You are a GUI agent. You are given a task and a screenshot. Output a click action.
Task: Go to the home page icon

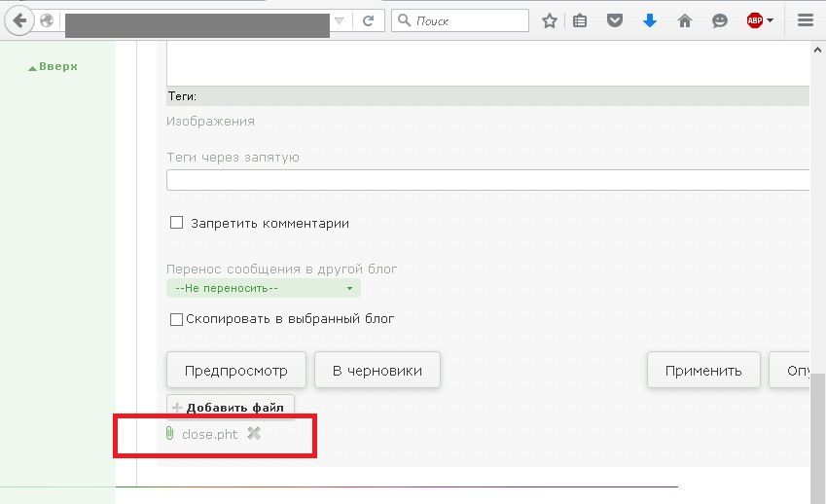[684, 21]
